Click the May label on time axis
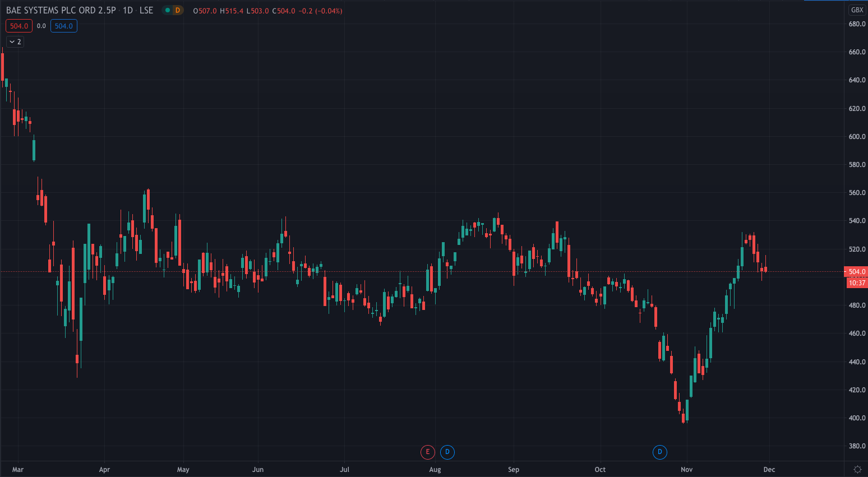Viewport: 868px width, 477px height. (183, 470)
